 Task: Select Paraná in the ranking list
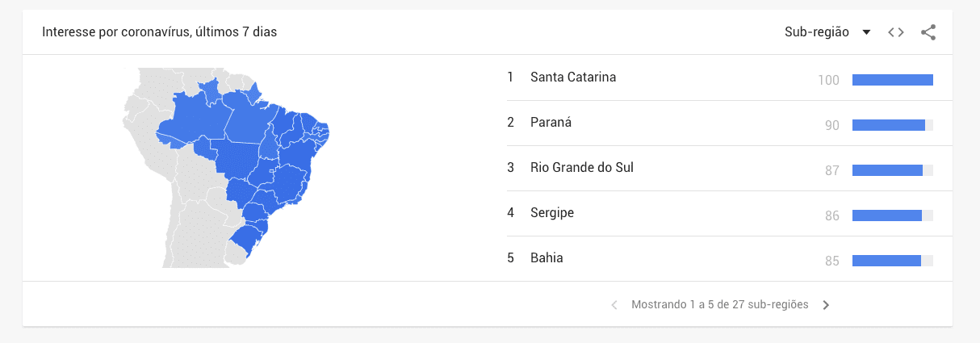[x=551, y=123]
